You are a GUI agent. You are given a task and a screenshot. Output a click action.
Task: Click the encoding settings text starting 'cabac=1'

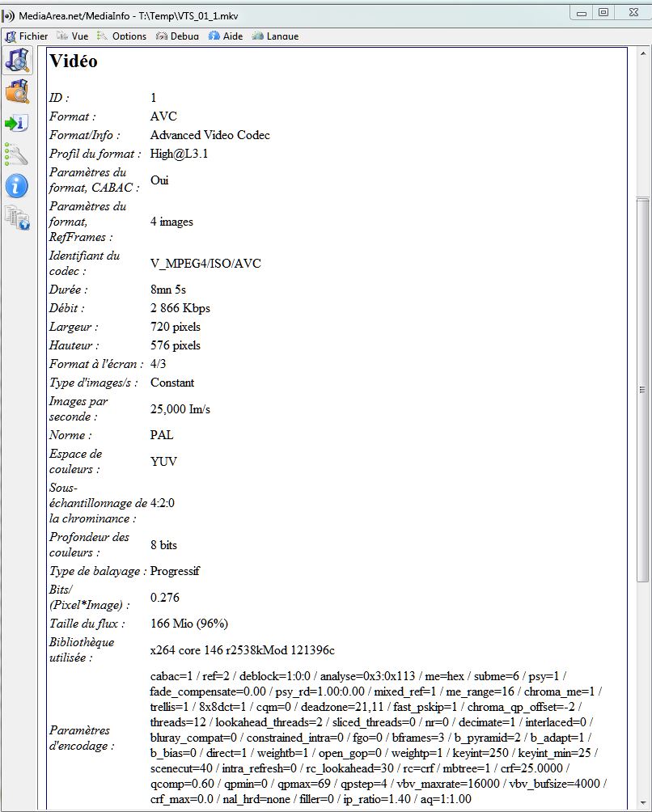(x=378, y=738)
